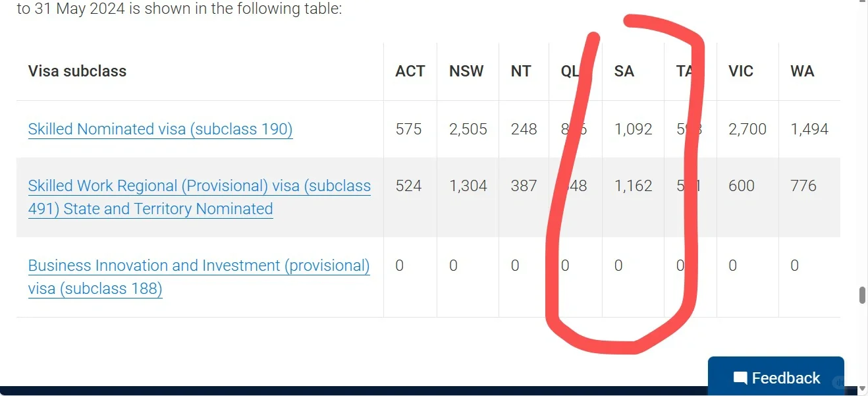Click the 776 WA table cell
The height and width of the screenshot is (396, 868).
(803, 186)
